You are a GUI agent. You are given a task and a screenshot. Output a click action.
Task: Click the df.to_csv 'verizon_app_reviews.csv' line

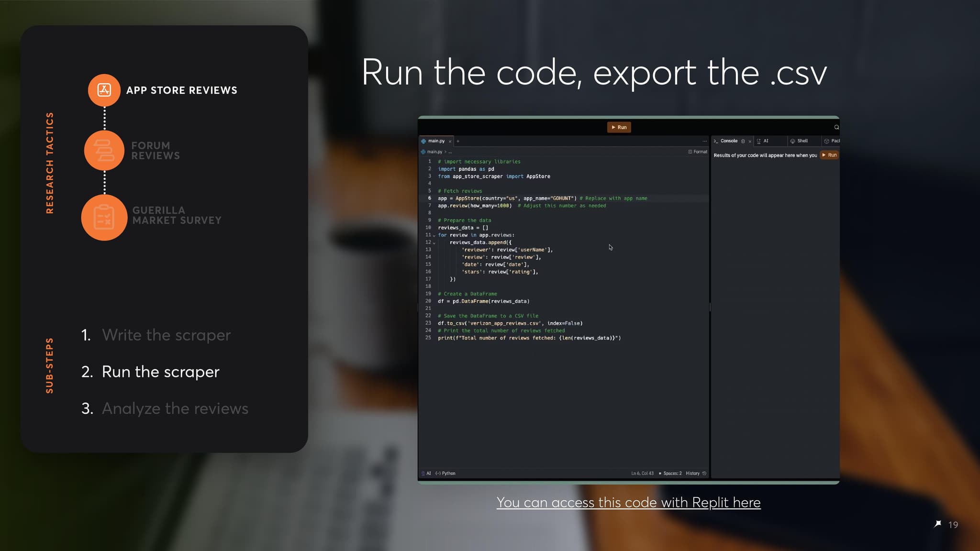click(x=510, y=323)
